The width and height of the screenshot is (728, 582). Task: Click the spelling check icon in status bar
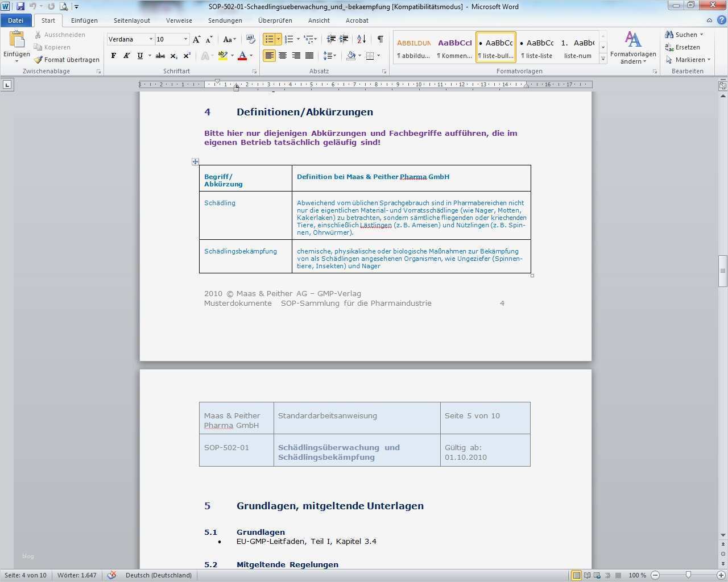coord(112,575)
